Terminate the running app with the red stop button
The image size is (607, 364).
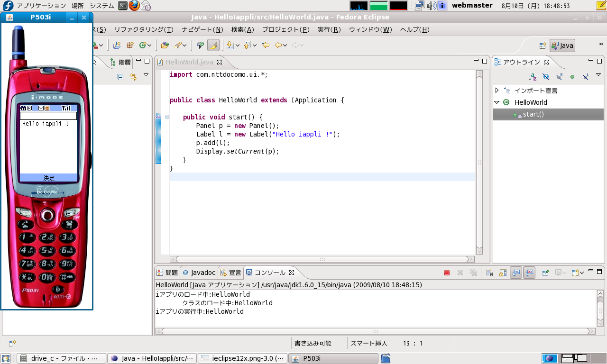click(447, 273)
